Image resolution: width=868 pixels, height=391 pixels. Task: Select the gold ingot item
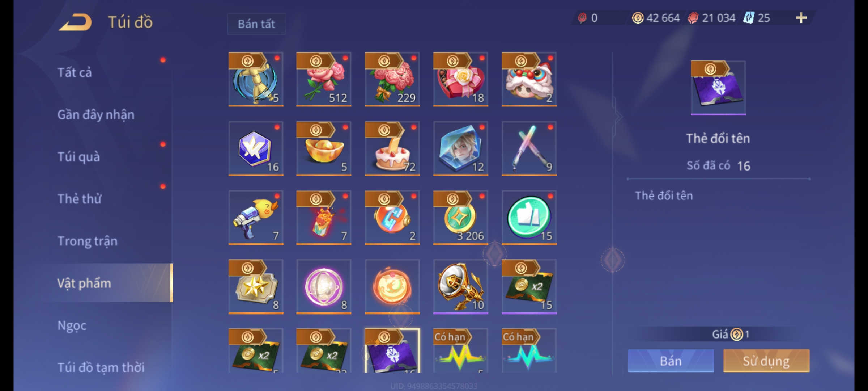tap(324, 148)
